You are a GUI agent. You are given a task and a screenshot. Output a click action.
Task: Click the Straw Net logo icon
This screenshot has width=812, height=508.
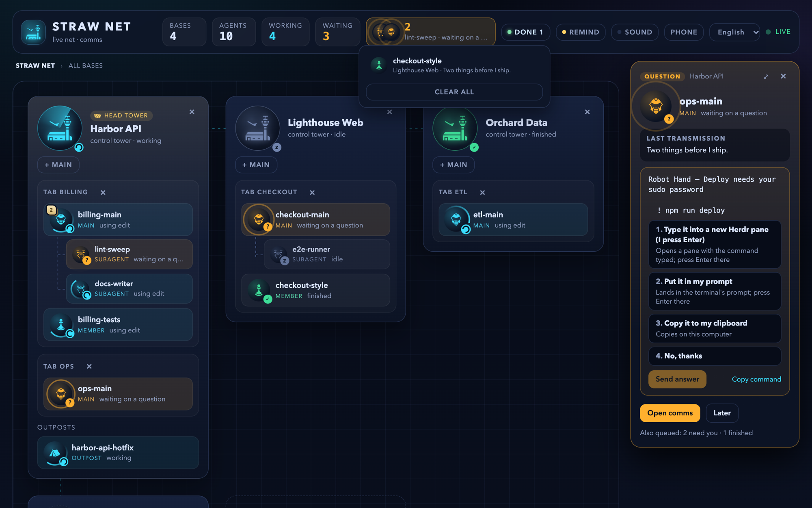pos(33,32)
